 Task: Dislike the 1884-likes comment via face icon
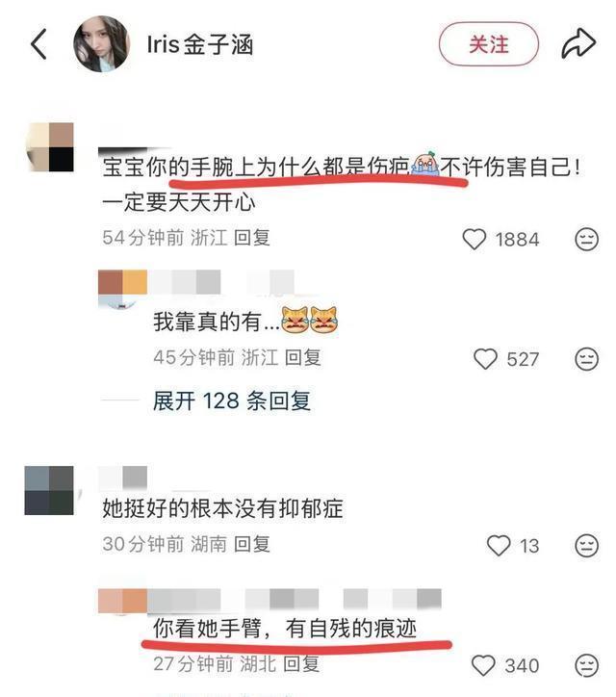[587, 239]
